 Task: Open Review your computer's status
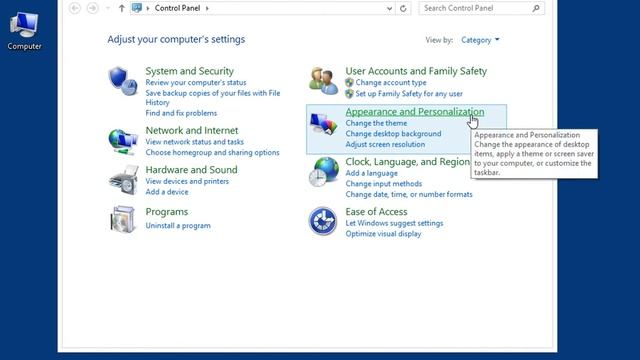point(196,82)
